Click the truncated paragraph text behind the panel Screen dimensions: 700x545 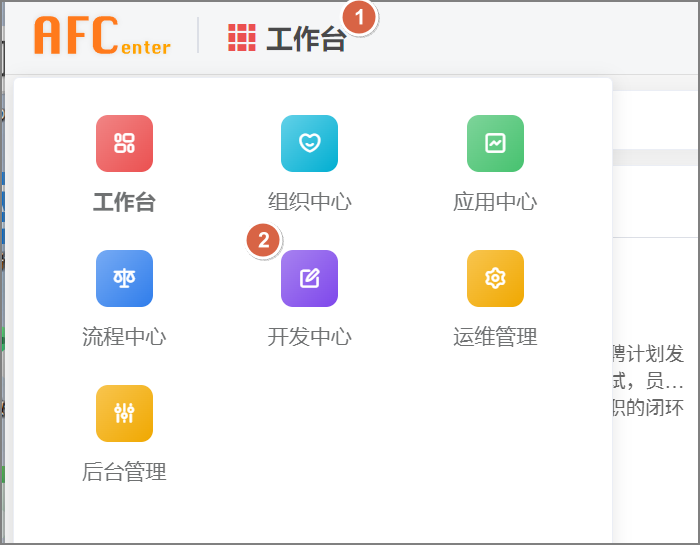tap(648, 382)
